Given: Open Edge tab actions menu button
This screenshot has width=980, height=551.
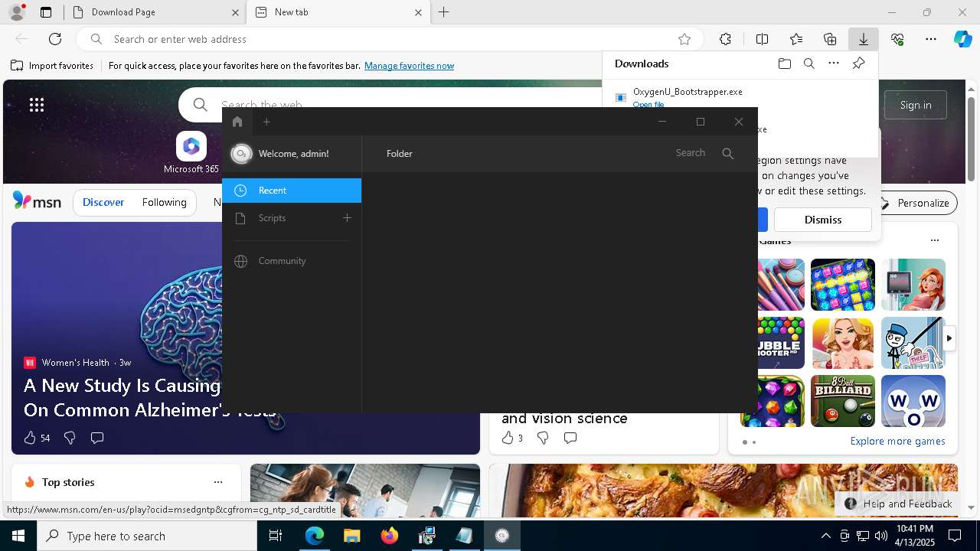Looking at the screenshot, I should pyautogui.click(x=46, y=12).
